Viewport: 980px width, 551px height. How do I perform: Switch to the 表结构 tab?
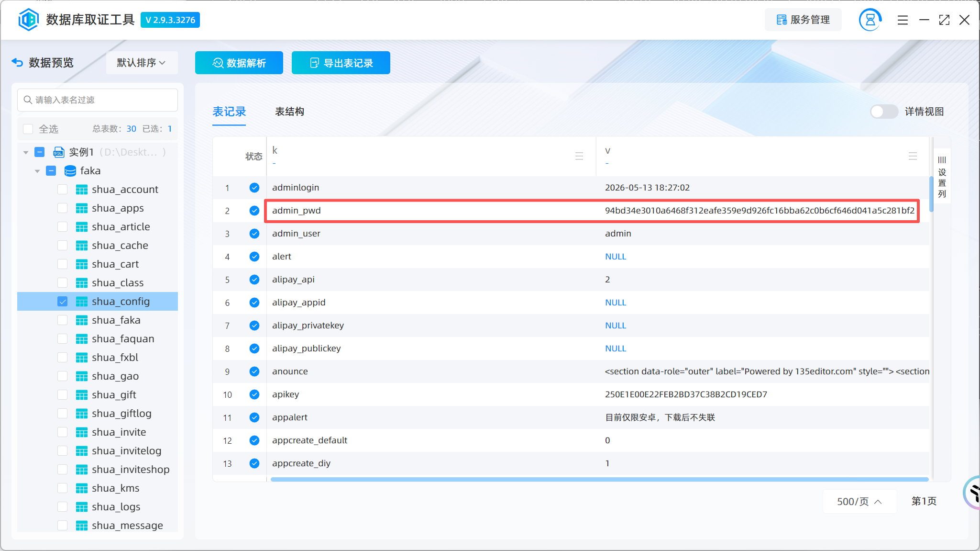(289, 112)
